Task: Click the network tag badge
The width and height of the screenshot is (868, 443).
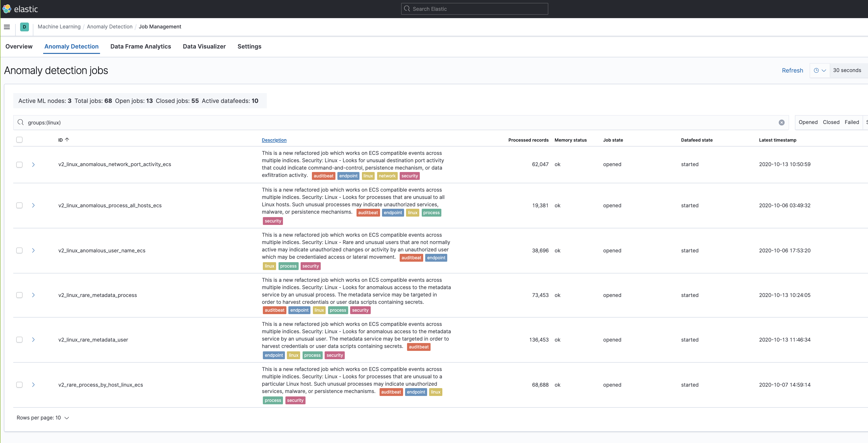Action: 387,176
